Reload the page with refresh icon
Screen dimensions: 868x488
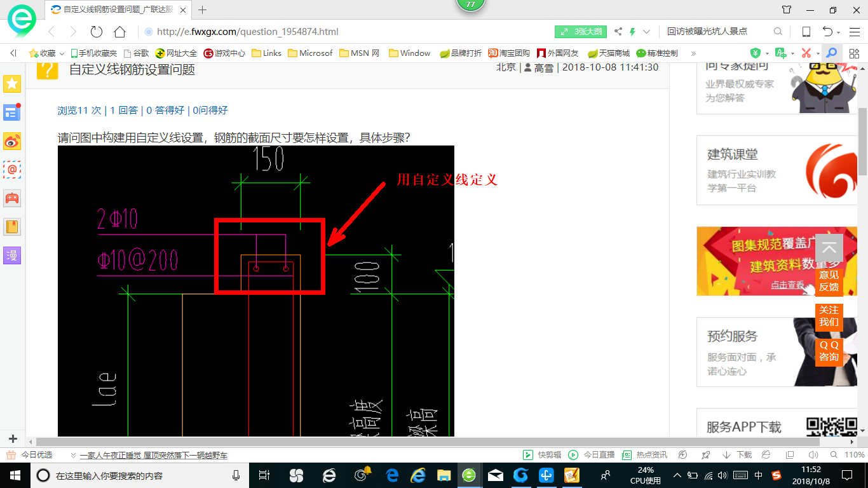[x=97, y=32]
